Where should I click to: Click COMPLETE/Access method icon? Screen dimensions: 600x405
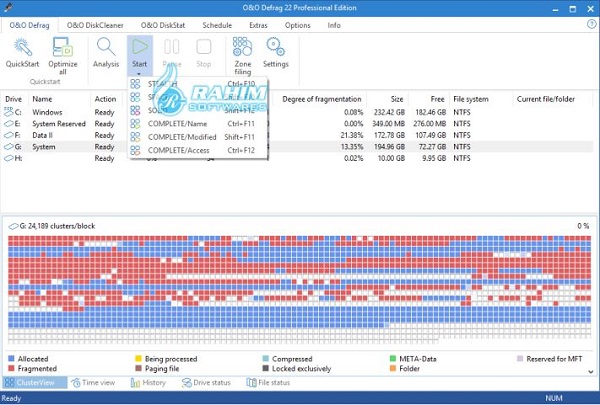point(135,150)
